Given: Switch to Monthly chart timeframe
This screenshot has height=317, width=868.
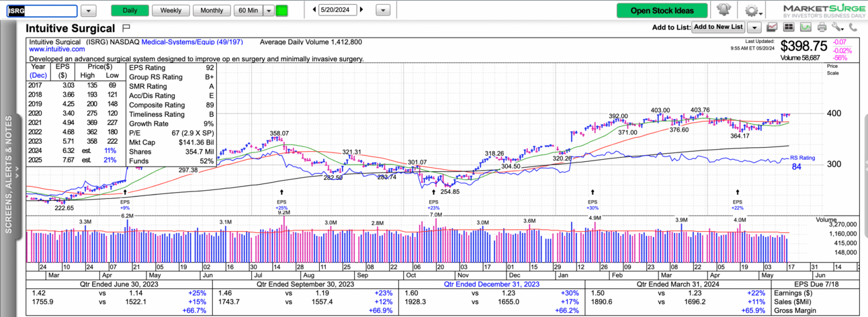Looking at the screenshot, I should pos(212,11).
